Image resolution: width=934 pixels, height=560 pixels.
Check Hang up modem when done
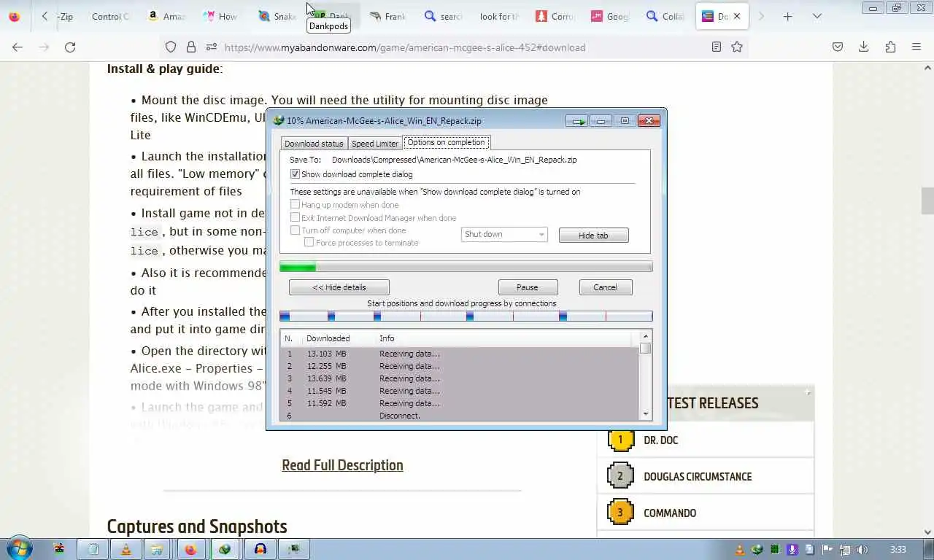(x=295, y=205)
